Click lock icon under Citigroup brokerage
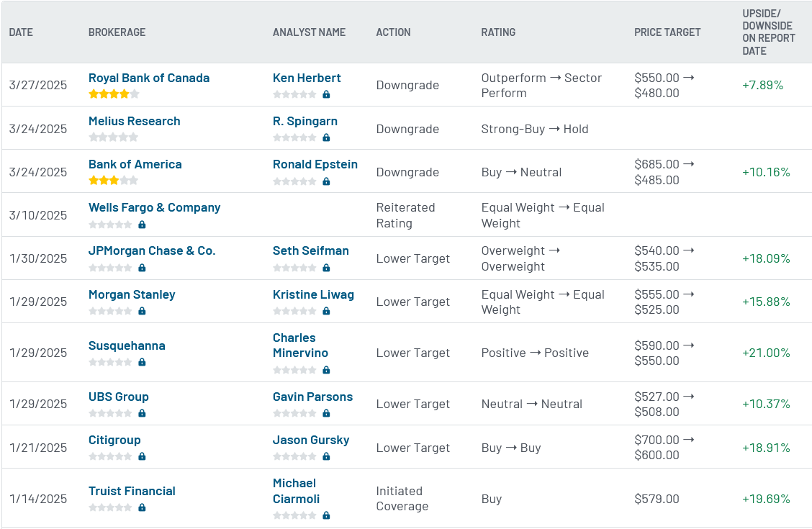This screenshot has width=812, height=529. coord(142,456)
